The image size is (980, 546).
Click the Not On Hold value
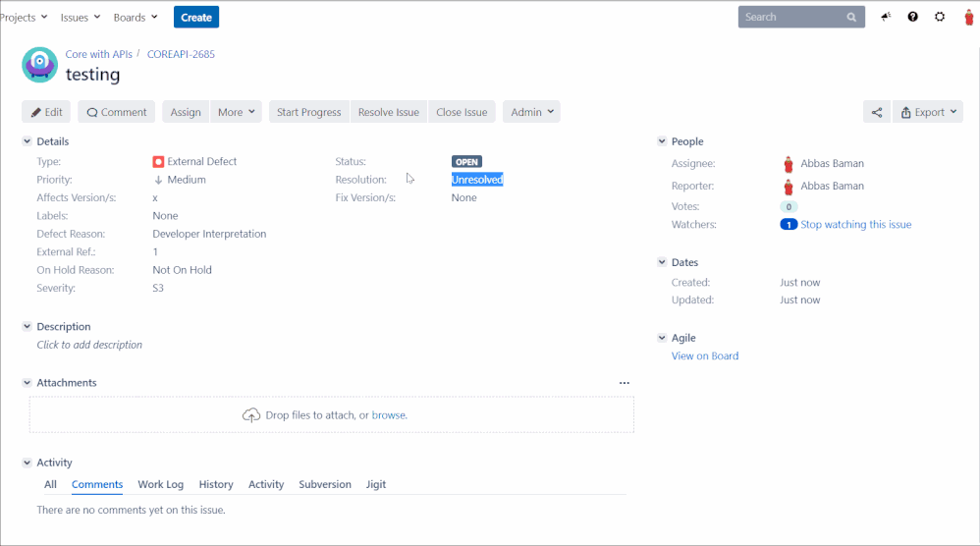[182, 270]
